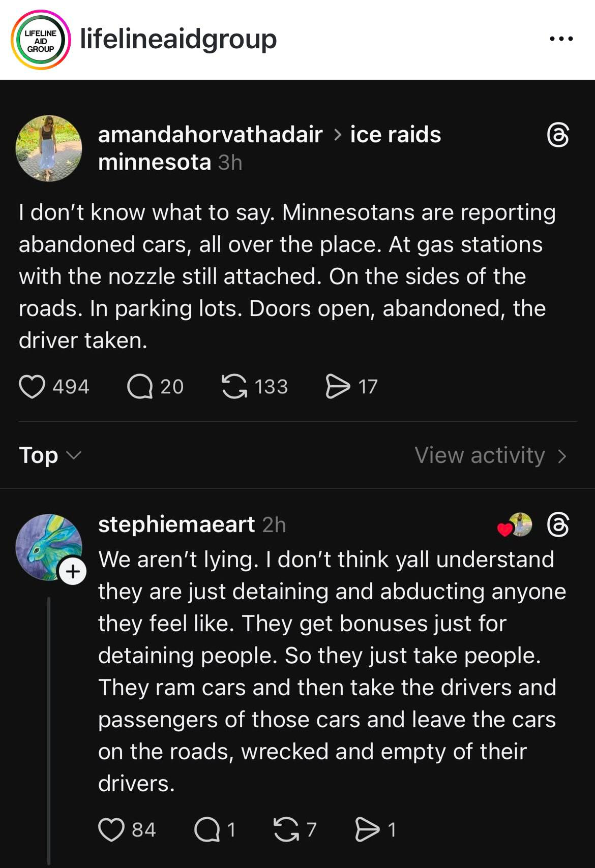The image size is (595, 868).
Task: Open amandahorvathadair's profile name
Action: [x=210, y=135]
